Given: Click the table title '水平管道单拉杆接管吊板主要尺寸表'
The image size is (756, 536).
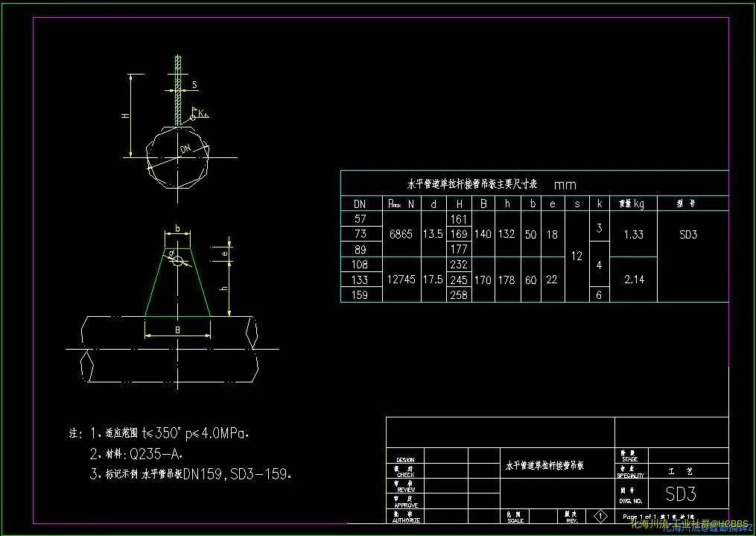Looking at the screenshot, I should click(x=472, y=184).
